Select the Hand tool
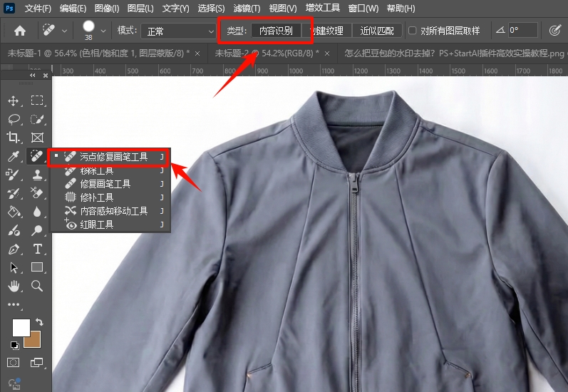The height and width of the screenshot is (392, 568). click(14, 286)
